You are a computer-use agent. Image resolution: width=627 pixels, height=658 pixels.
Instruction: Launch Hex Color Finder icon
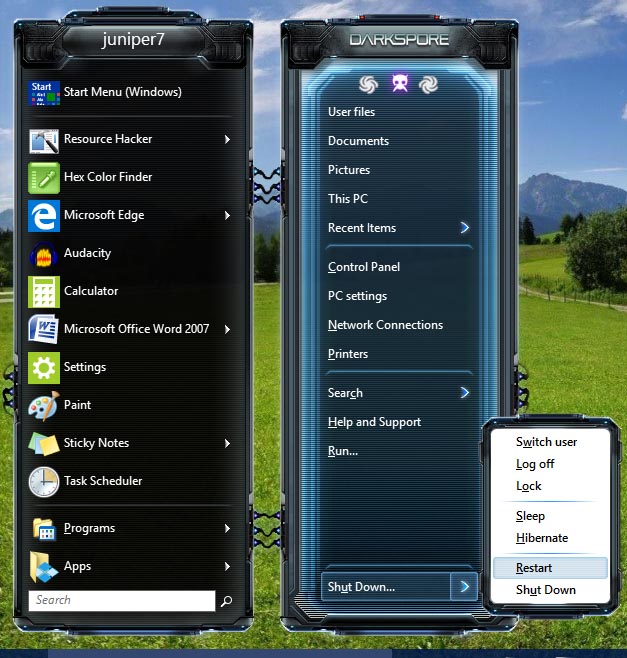tap(44, 177)
